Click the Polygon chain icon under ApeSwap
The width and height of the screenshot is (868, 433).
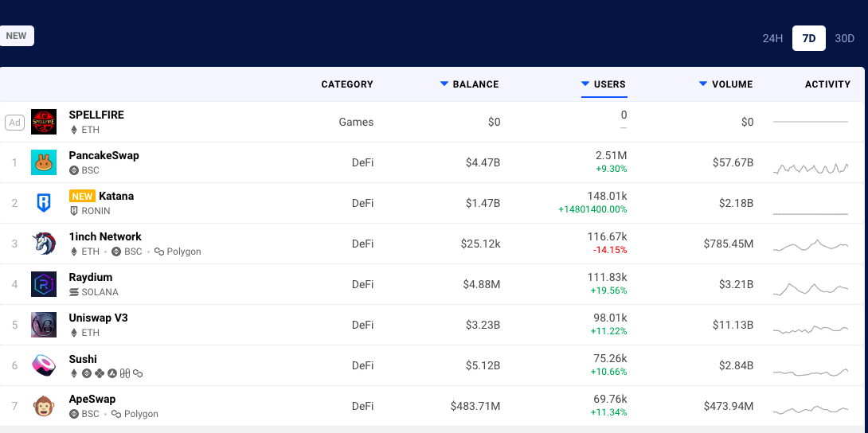pyautogui.click(x=116, y=414)
